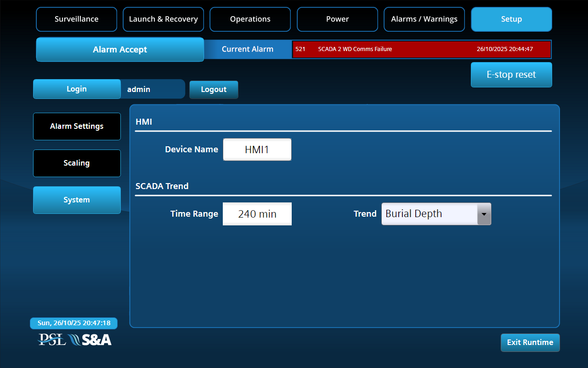
Task: Open the Surveillance tab
Action: click(76, 19)
